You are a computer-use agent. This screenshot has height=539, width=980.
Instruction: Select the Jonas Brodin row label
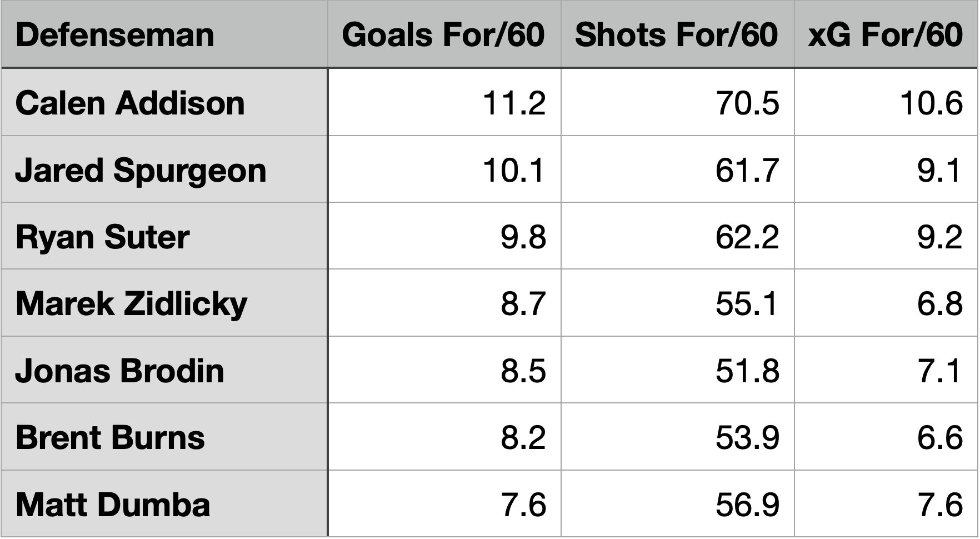point(119,371)
